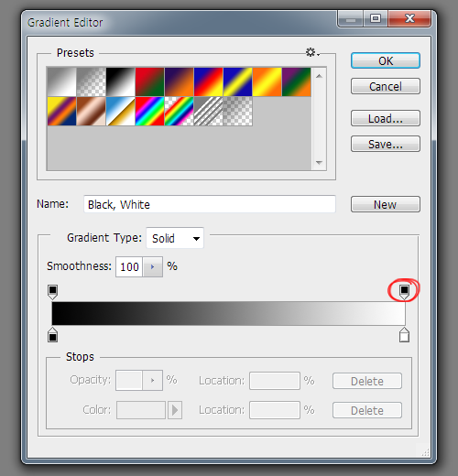Open the Smoothness slider arrow
The height and width of the screenshot is (476, 458).
152,266
